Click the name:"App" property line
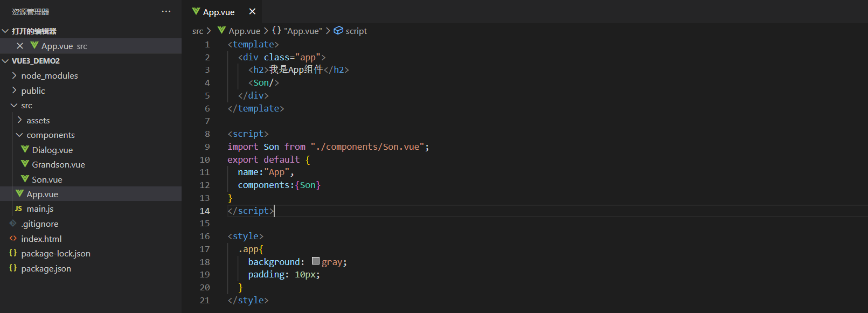 click(x=266, y=172)
